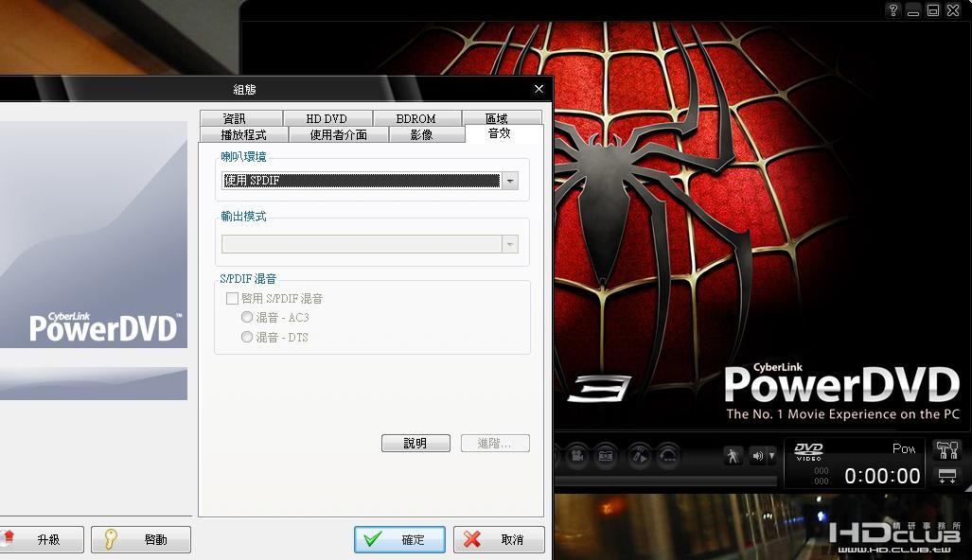Click the Say-It-Again repeat arrow icon
This screenshot has width=972, height=560.
click(668, 457)
